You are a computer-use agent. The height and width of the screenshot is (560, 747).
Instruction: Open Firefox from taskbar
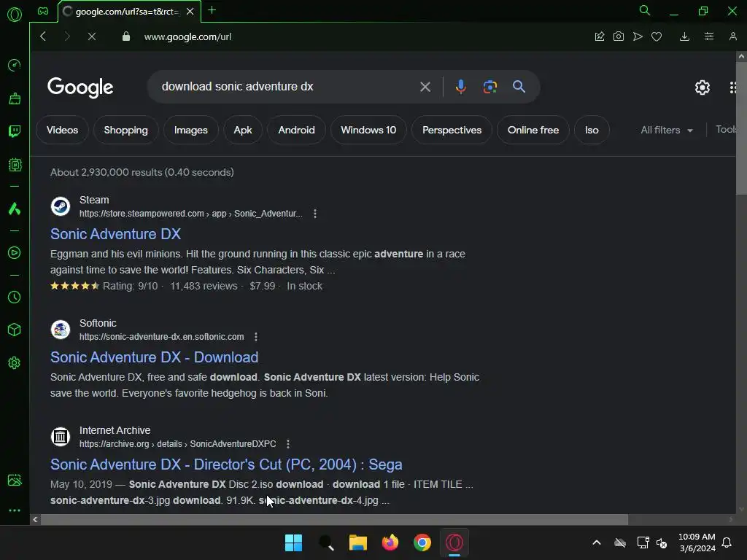click(390, 542)
